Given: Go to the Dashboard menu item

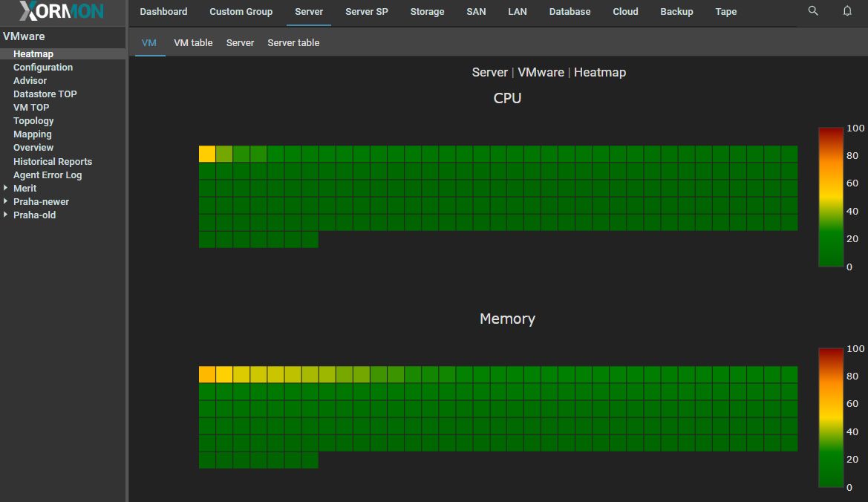Looking at the screenshot, I should pos(163,12).
